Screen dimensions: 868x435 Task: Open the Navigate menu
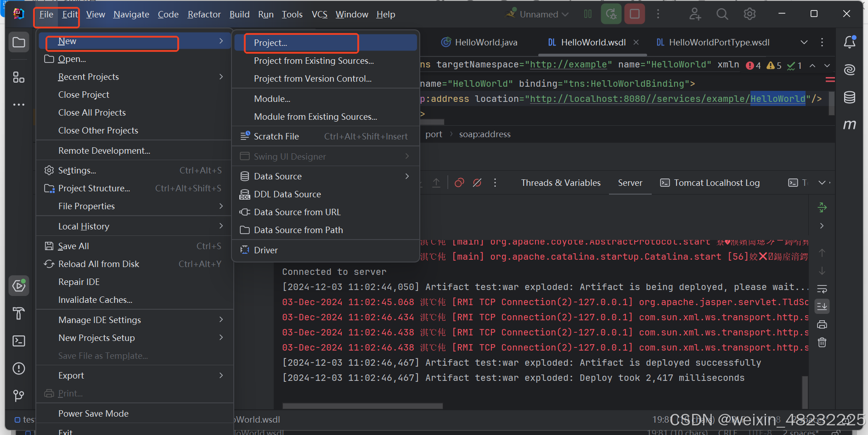pos(131,14)
